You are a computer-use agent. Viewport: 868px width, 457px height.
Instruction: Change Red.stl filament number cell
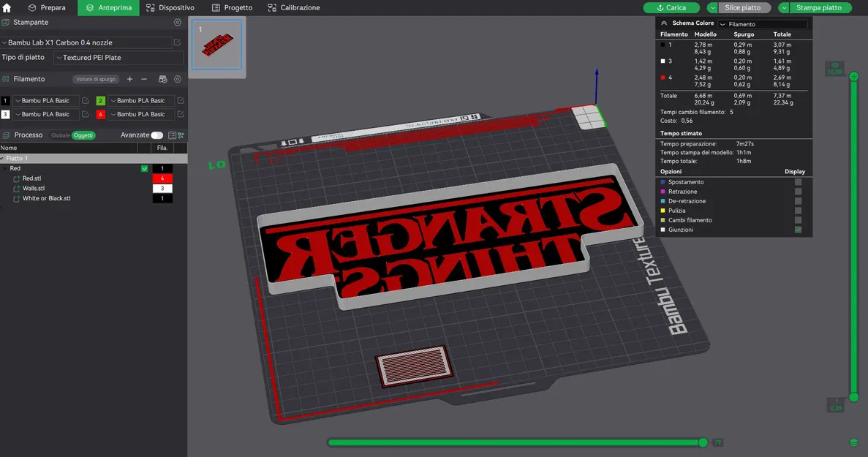click(x=162, y=178)
